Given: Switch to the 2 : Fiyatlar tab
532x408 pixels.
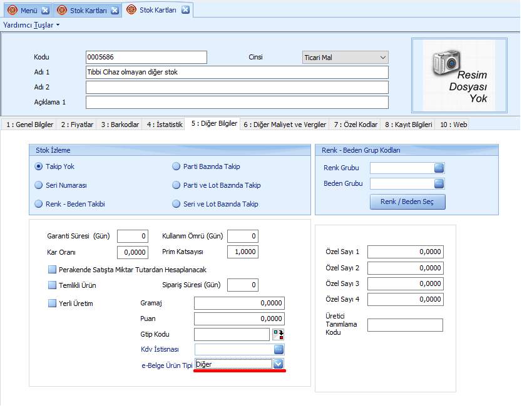Looking at the screenshot, I should point(77,125).
